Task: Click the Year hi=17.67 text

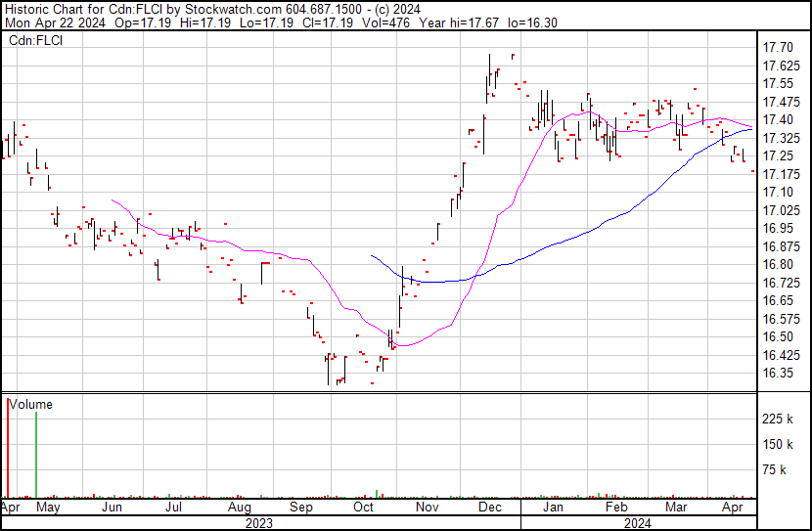Action: (x=459, y=22)
